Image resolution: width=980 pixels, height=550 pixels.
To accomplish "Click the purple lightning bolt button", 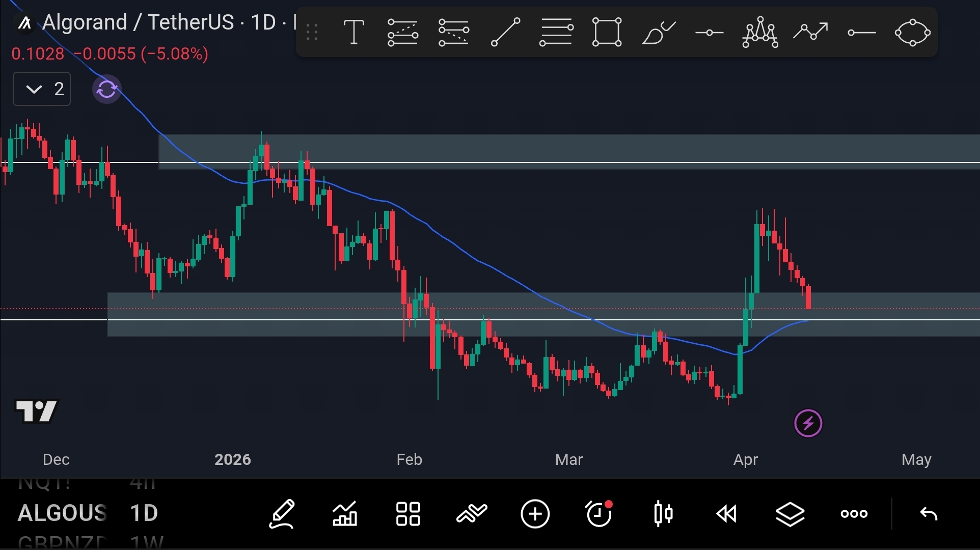I will (x=808, y=423).
